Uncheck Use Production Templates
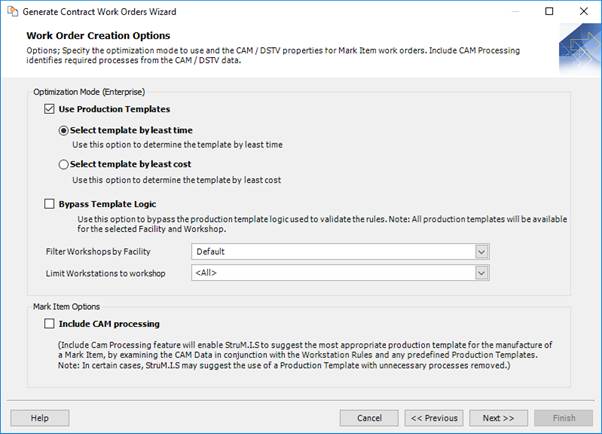602x434 pixels. (x=50, y=108)
